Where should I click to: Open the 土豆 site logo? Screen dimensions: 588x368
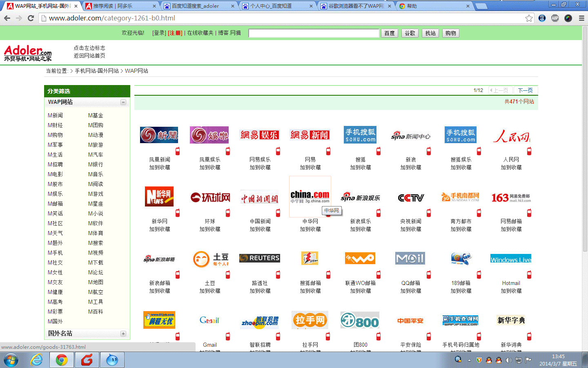point(210,259)
